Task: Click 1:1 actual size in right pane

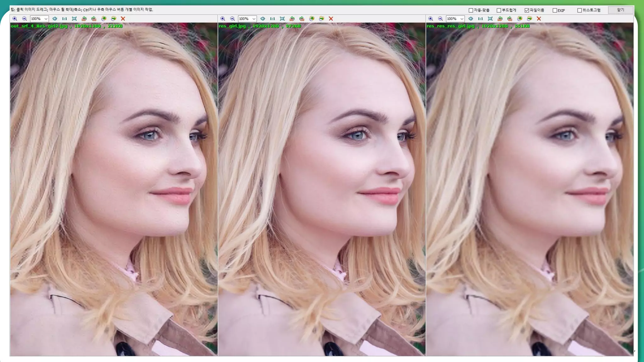Action: pyautogui.click(x=480, y=19)
